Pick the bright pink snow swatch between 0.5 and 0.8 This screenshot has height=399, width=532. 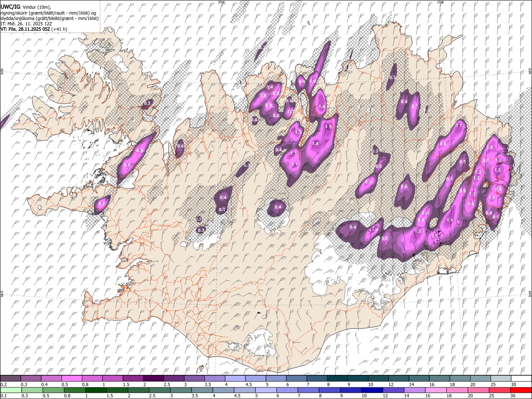pos(71,378)
